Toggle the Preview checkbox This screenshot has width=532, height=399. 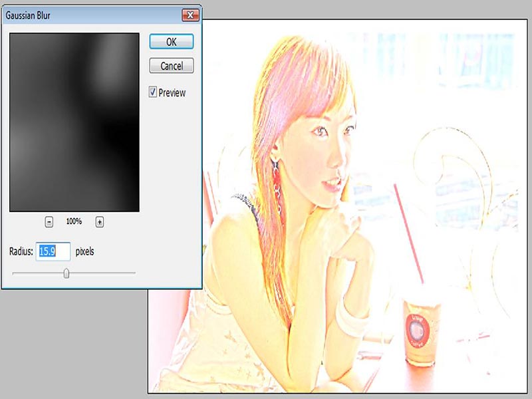(x=153, y=92)
